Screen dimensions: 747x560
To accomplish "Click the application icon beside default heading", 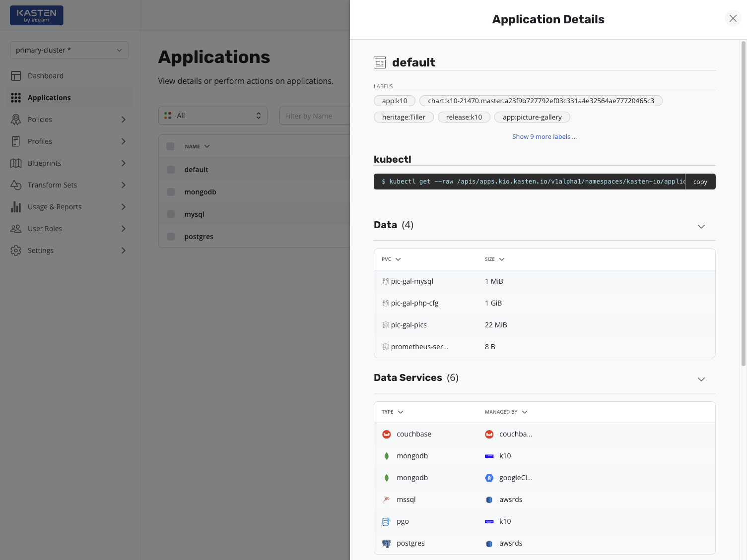I will point(380,62).
